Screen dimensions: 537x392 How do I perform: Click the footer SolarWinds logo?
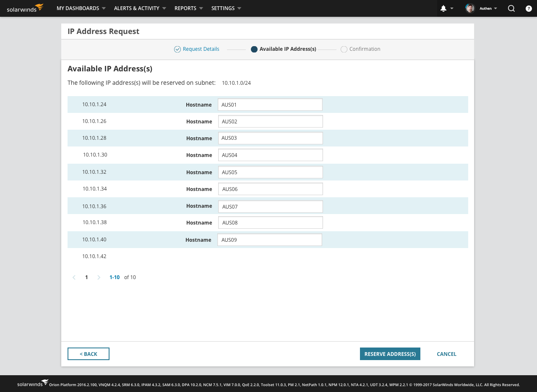click(x=33, y=383)
